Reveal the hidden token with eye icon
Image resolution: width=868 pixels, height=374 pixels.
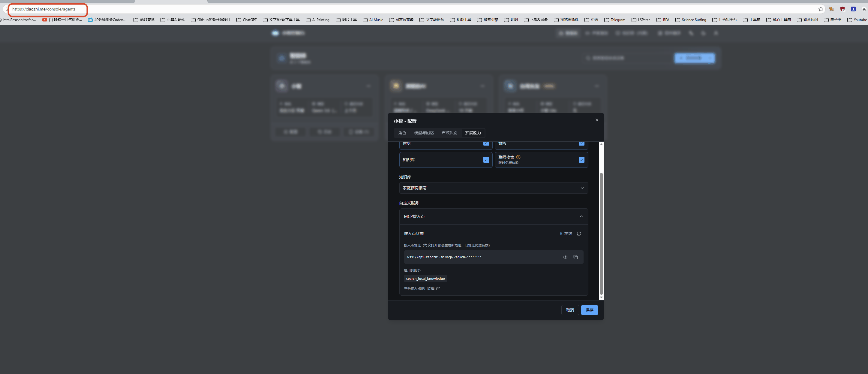[x=565, y=257]
